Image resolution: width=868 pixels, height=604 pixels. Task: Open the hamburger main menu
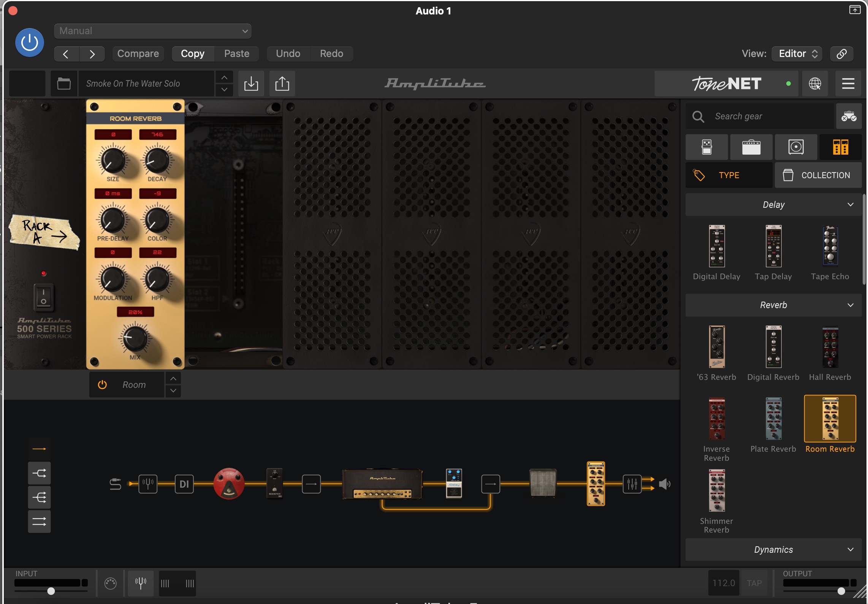848,84
